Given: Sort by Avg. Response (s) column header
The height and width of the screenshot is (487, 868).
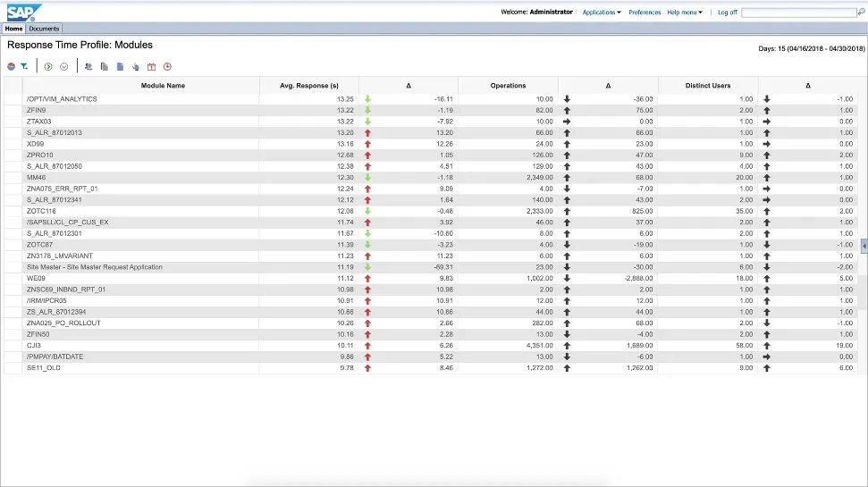Looking at the screenshot, I should coord(309,86).
